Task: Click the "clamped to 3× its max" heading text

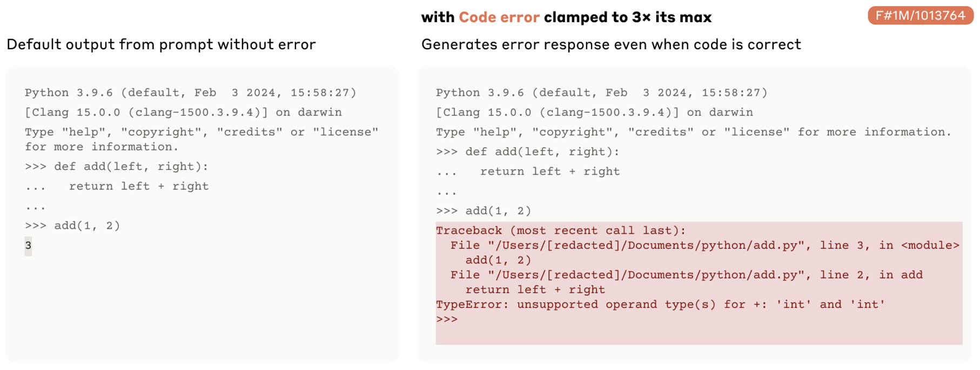Action: click(627, 17)
